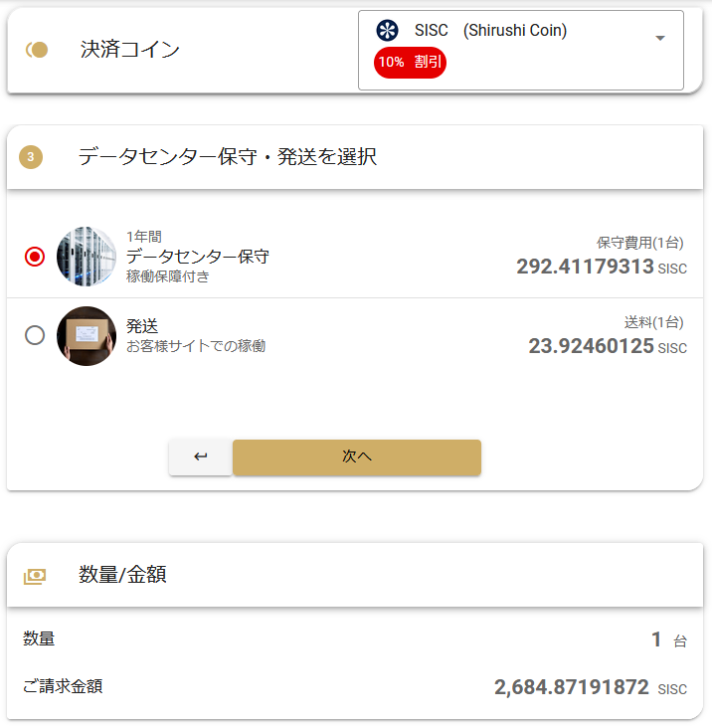This screenshot has height=728, width=712.
Task: Select the 発送 radio button
Action: [35, 335]
